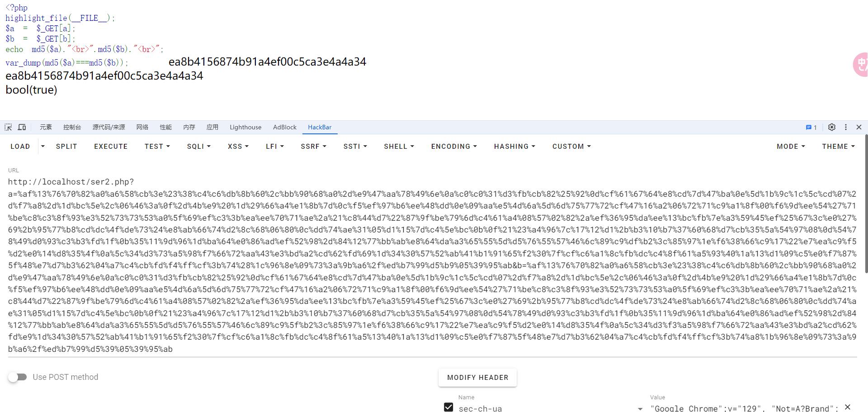The width and height of the screenshot is (868, 412).
Task: Remove the sec-ch-ua header row
Action: click(847, 407)
